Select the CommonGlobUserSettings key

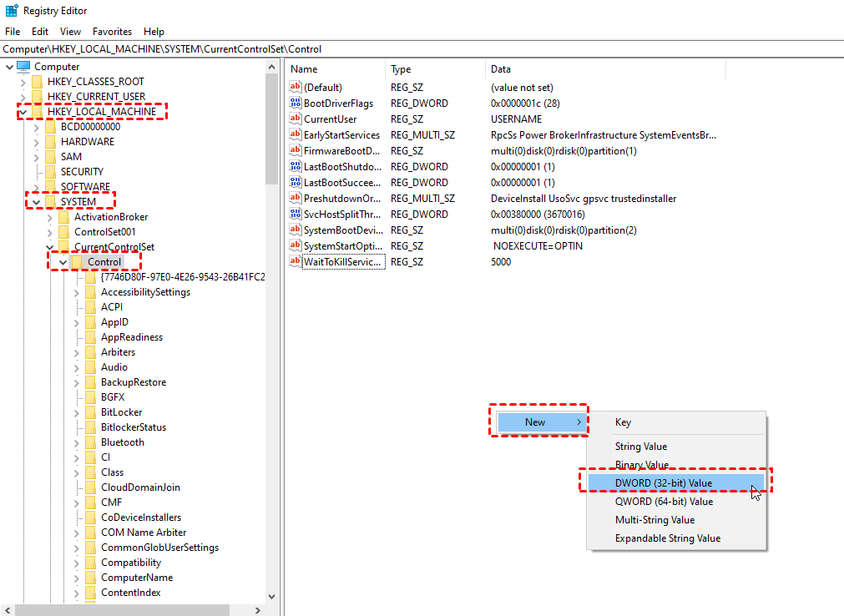pyautogui.click(x=159, y=548)
